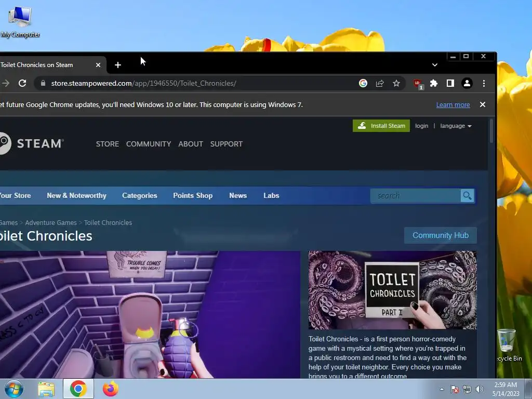The height and width of the screenshot is (399, 532).
Task: Open the Labs tab
Action: 271,195
